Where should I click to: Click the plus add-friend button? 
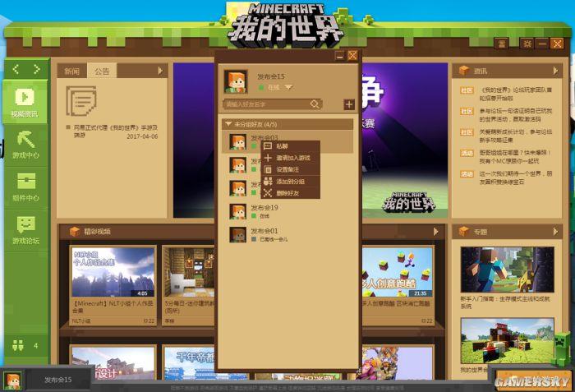349,104
